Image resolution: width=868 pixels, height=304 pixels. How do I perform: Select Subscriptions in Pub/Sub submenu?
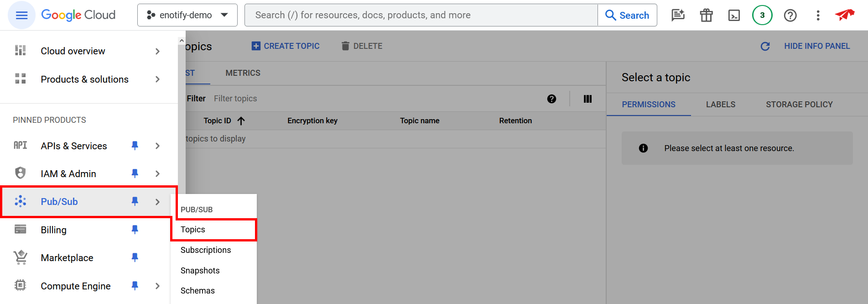click(x=206, y=250)
